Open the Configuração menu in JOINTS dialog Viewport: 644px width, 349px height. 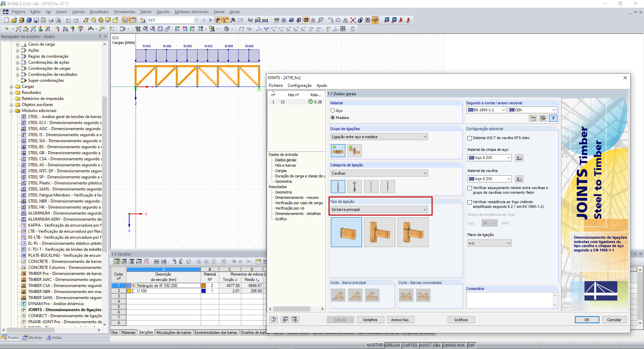pyautogui.click(x=299, y=85)
